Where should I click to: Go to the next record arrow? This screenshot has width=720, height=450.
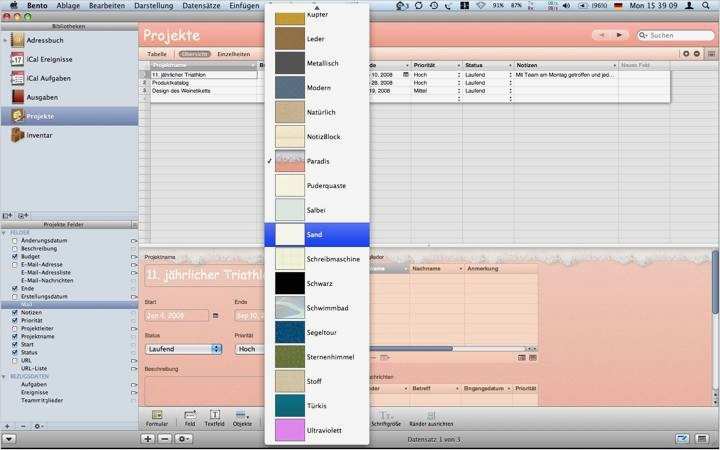619,35
